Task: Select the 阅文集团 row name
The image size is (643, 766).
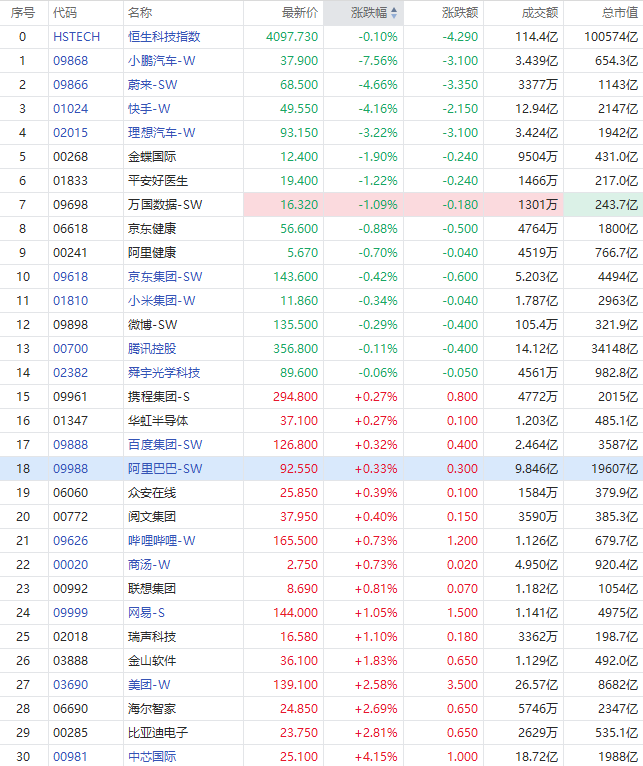Action: coord(152,516)
